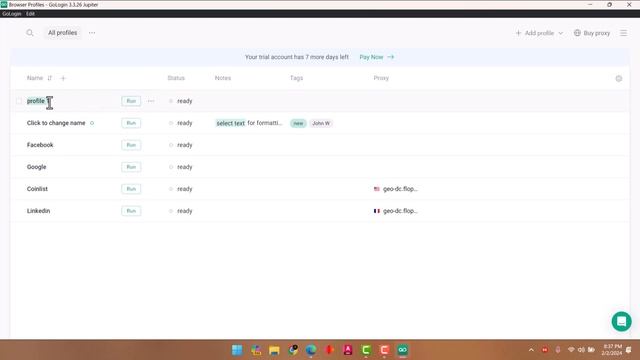The height and width of the screenshot is (360, 640).
Task: Click the 'Click to change name' profile name
Action: point(56,123)
